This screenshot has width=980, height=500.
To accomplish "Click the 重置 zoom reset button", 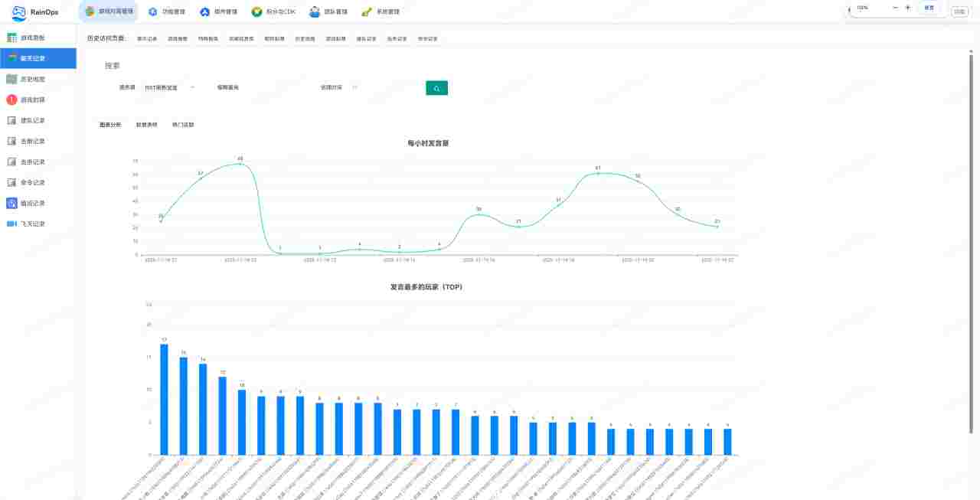I will [929, 8].
